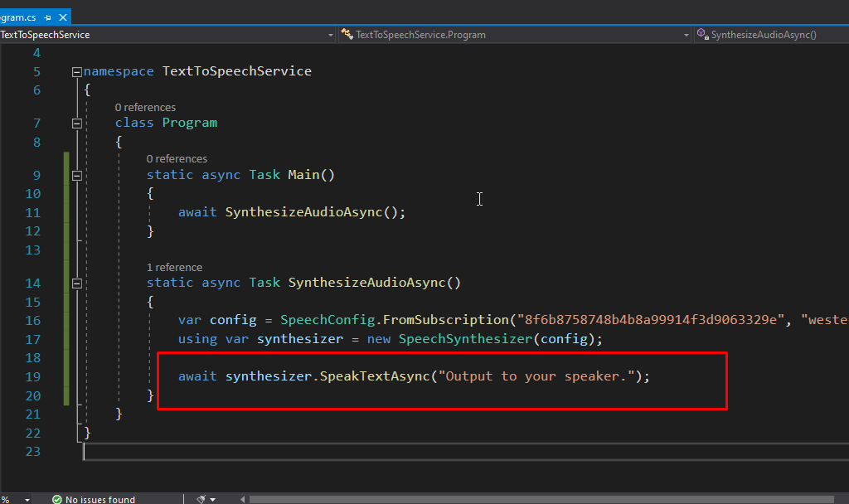The image size is (849, 504).
Task: Close the Program.cs tab
Action: 62,17
